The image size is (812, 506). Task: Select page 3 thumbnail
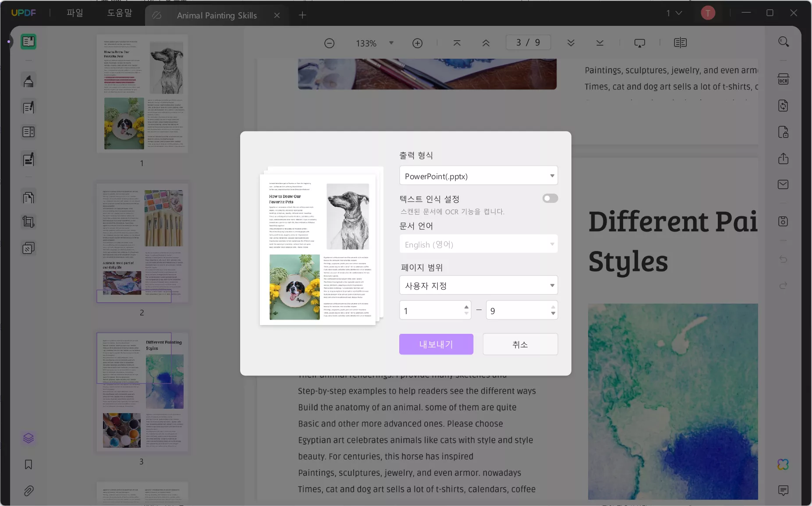tap(143, 392)
